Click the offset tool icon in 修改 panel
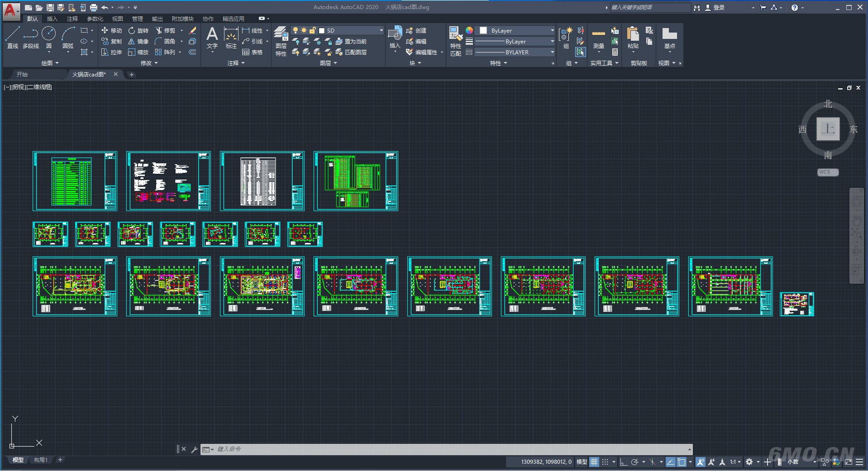868x471 pixels. click(x=192, y=52)
